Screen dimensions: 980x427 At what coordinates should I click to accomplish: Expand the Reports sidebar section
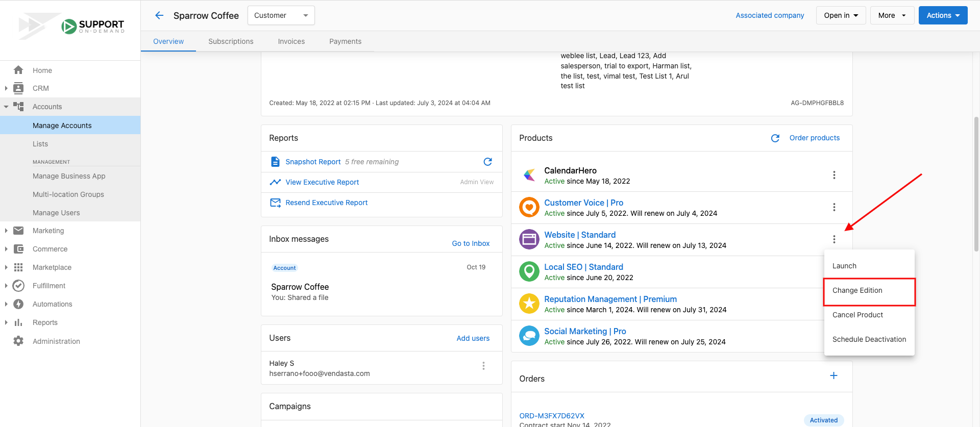click(6, 322)
